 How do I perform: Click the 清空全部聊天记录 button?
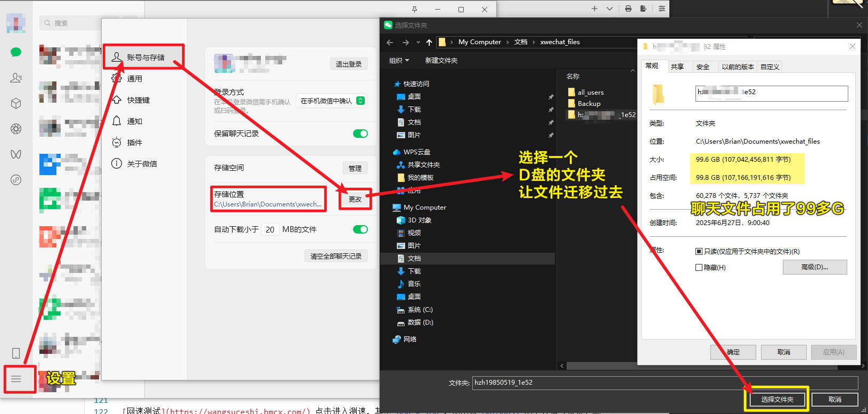[x=335, y=256]
